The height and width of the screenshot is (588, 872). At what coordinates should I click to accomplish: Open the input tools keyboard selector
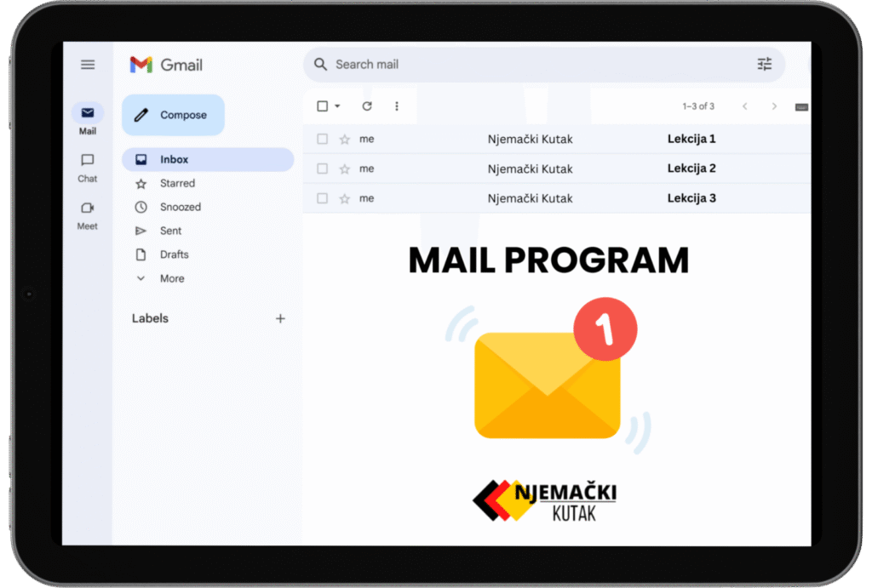800,107
